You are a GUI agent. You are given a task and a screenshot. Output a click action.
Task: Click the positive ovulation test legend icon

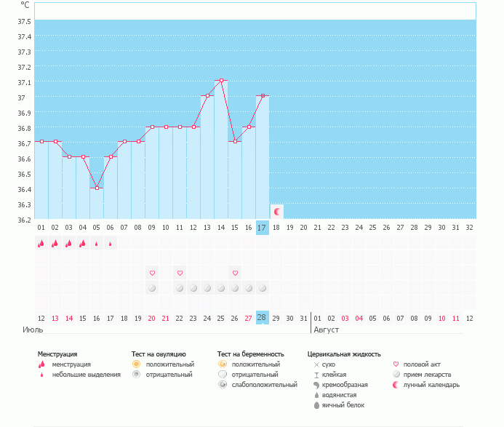point(136,364)
